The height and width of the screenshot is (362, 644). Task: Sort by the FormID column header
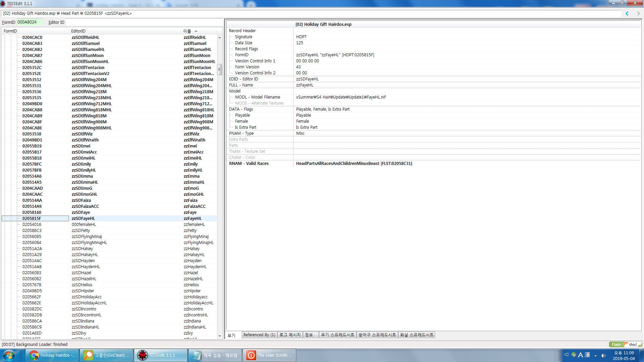pyautogui.click(x=35, y=31)
